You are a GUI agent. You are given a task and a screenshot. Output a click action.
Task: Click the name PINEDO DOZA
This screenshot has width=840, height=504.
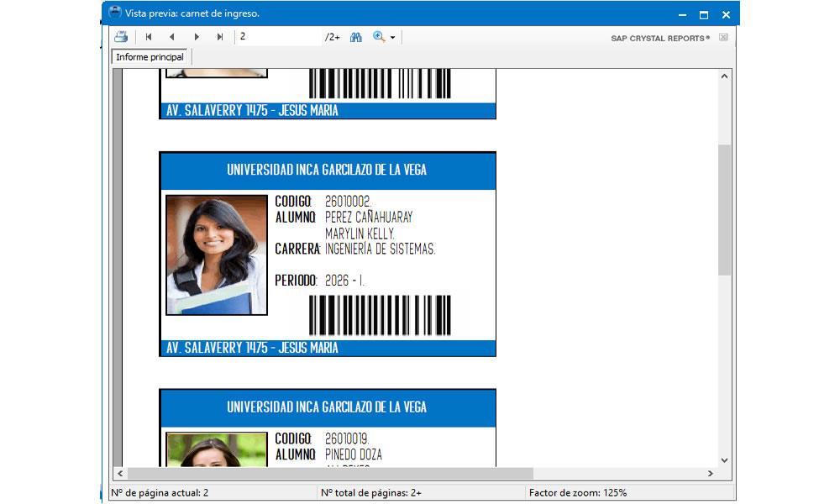(x=354, y=454)
